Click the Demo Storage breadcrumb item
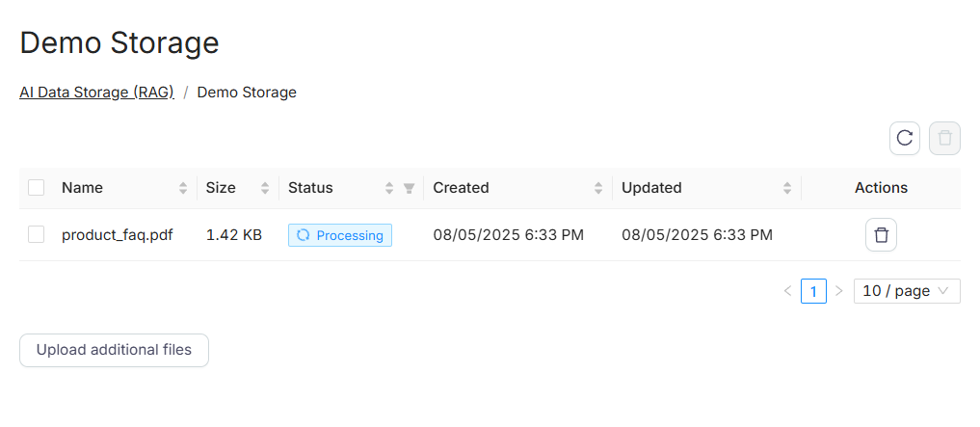 [x=247, y=93]
